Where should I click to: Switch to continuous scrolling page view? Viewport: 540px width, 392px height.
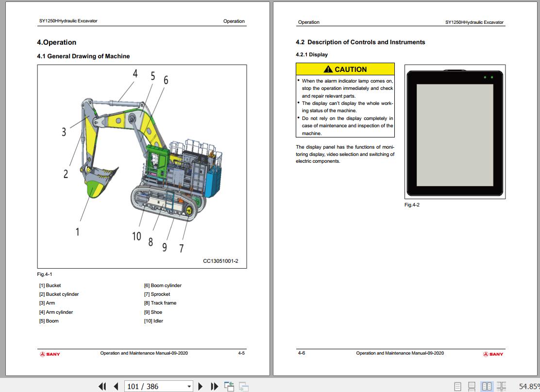[472, 387]
